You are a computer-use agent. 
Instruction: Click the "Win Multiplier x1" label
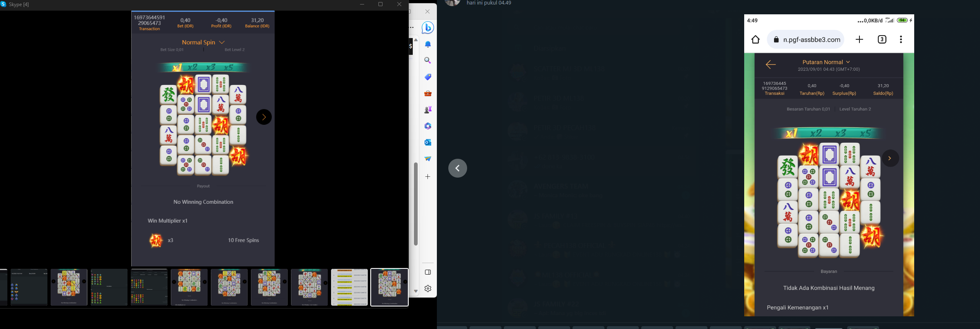coord(168,221)
